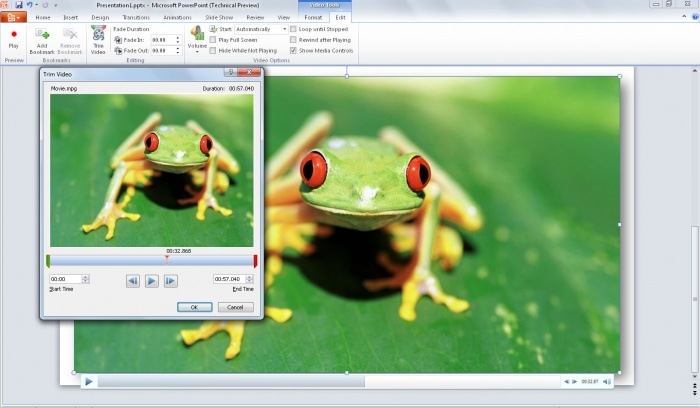
Task: Click the Fade In icon in Editing group
Action: [x=118, y=40]
